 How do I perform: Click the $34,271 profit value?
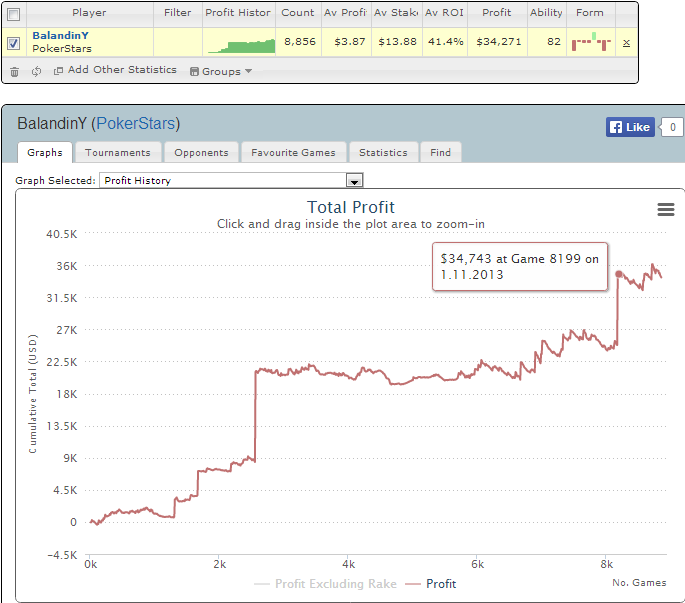(x=498, y=42)
